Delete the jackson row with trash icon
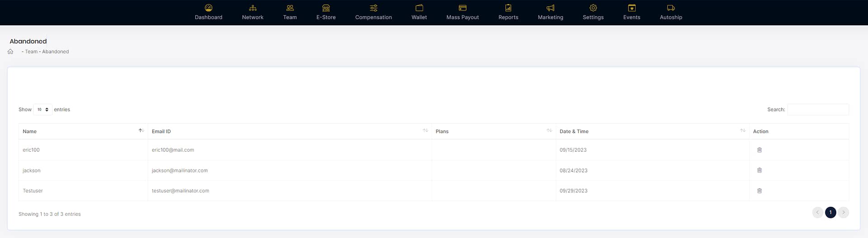The width and height of the screenshot is (868, 238). (x=759, y=170)
